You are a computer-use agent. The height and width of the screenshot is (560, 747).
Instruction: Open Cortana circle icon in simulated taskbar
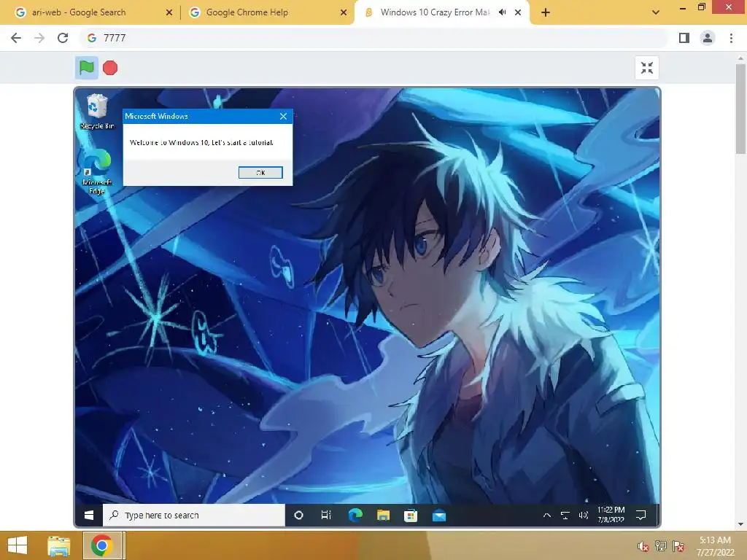pos(298,516)
